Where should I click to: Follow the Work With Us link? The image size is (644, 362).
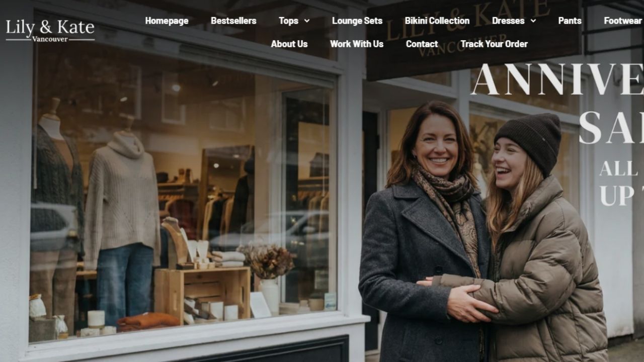(x=357, y=44)
